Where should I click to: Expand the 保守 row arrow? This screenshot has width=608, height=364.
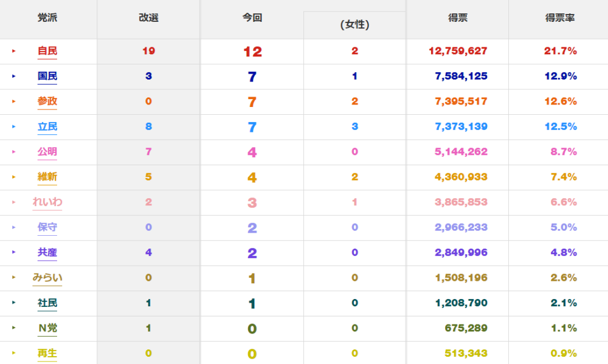pyautogui.click(x=13, y=227)
